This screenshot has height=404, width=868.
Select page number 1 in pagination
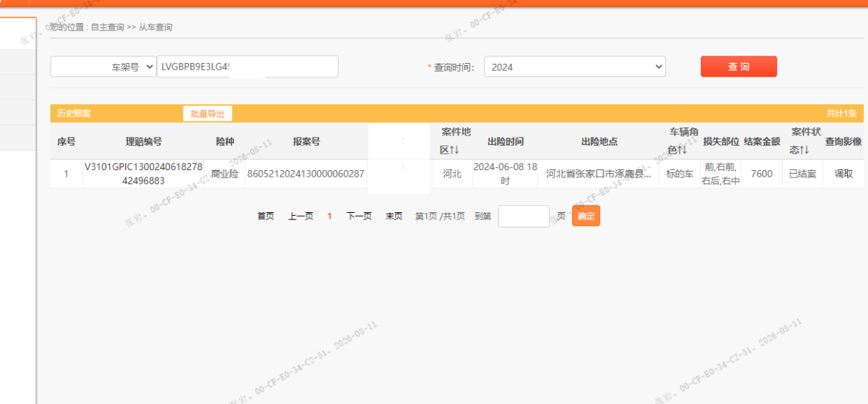(330, 216)
